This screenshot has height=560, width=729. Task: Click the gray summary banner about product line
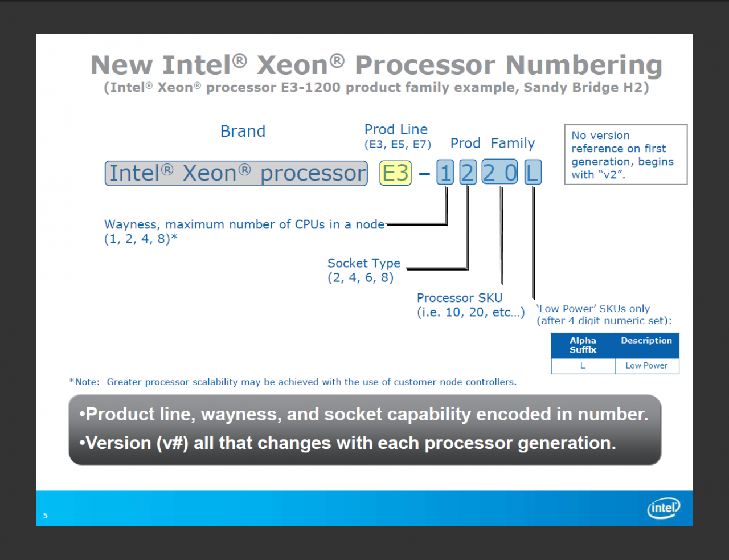tap(365, 430)
